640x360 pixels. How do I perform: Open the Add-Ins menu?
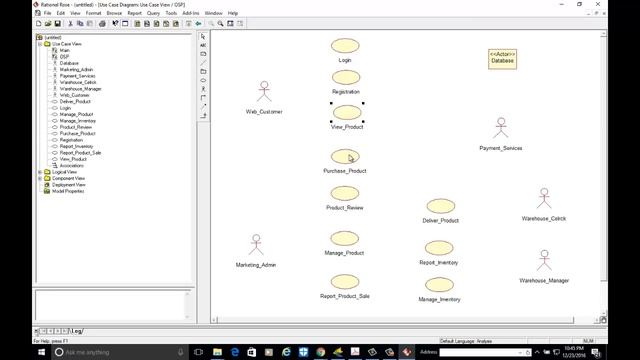point(191,13)
